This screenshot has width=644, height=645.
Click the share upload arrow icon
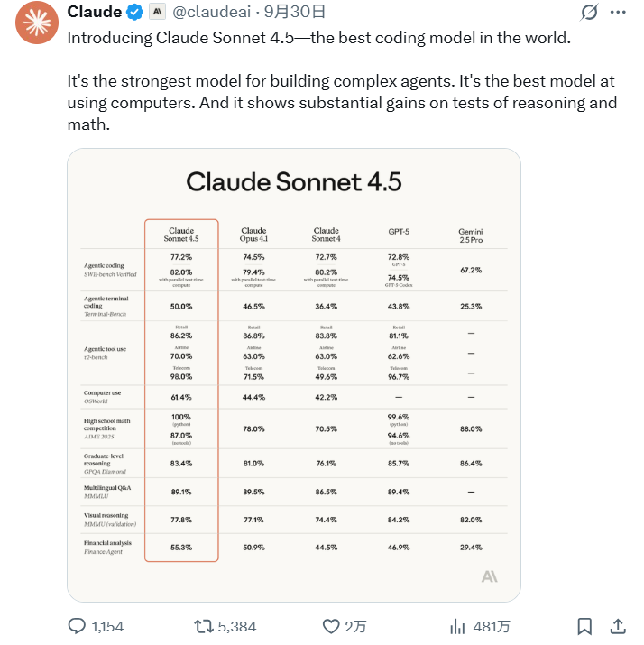pyautogui.click(x=618, y=625)
